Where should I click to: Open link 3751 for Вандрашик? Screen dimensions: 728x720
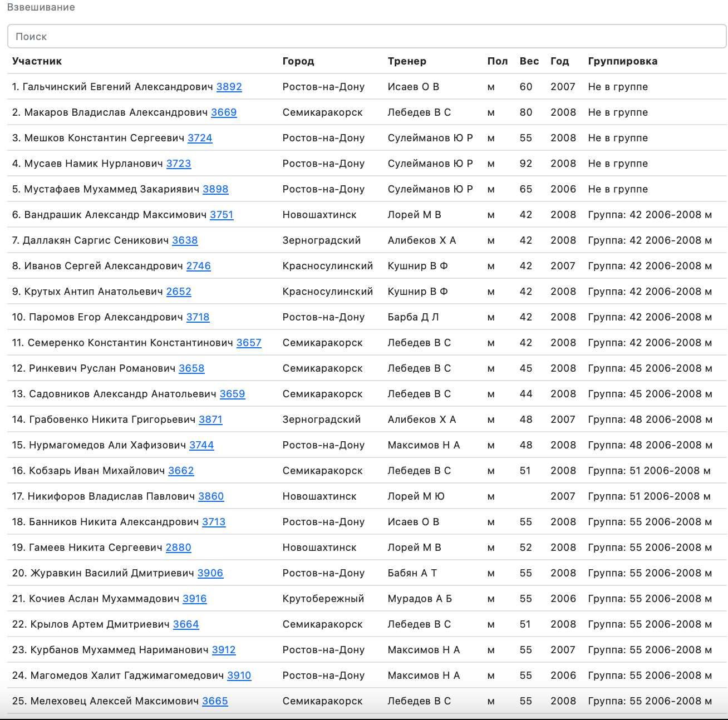(222, 215)
